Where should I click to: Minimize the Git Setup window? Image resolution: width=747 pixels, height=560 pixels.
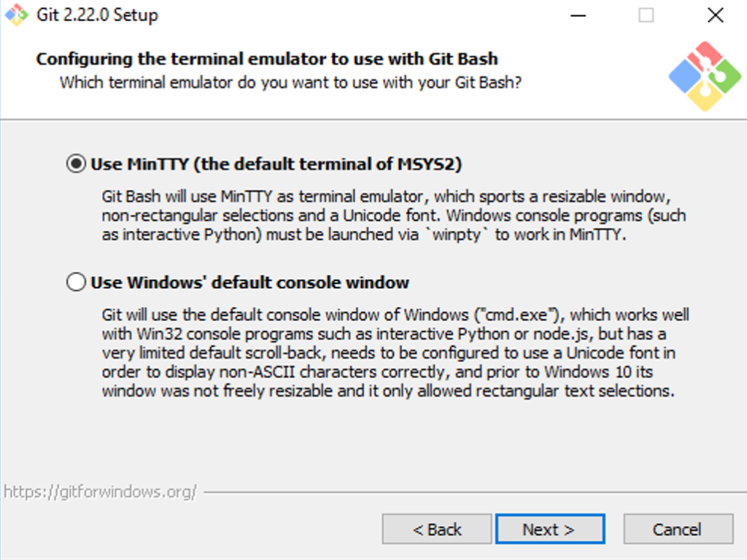click(578, 16)
